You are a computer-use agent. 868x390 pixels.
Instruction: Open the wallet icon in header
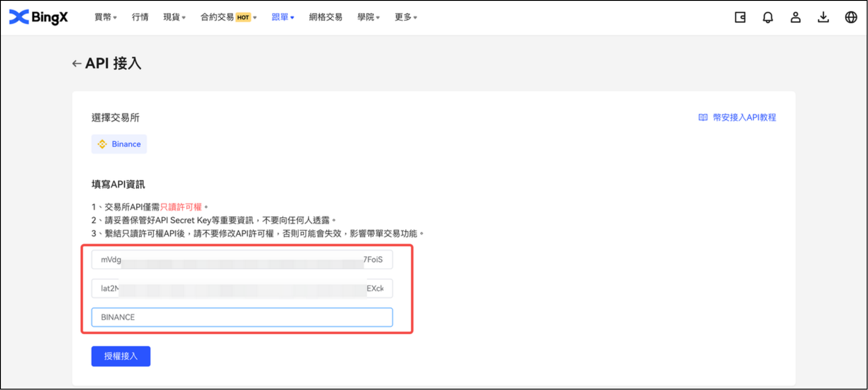pyautogui.click(x=740, y=17)
